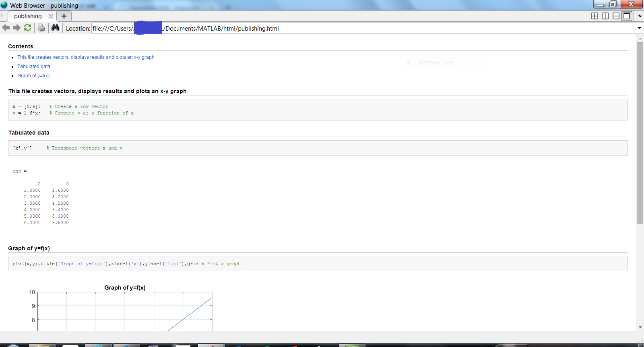Image resolution: width=644 pixels, height=347 pixels.
Task: Split view into top and bottom panes
Action: coord(616,16)
